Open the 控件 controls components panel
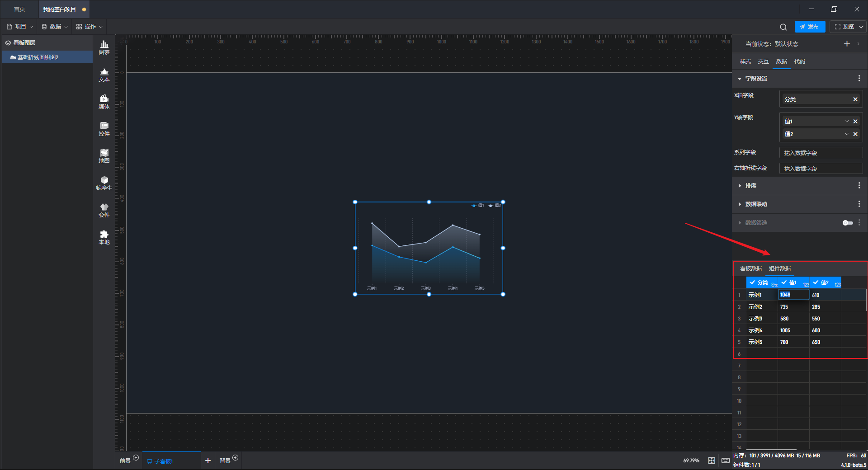The height and width of the screenshot is (470, 868). click(104, 129)
